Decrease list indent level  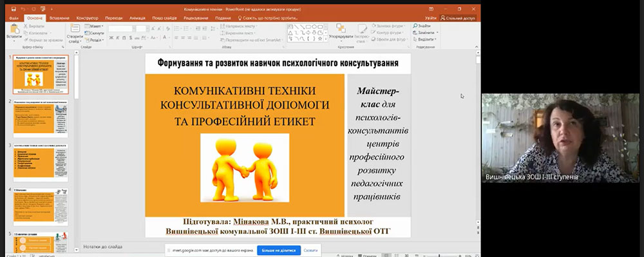click(x=198, y=28)
